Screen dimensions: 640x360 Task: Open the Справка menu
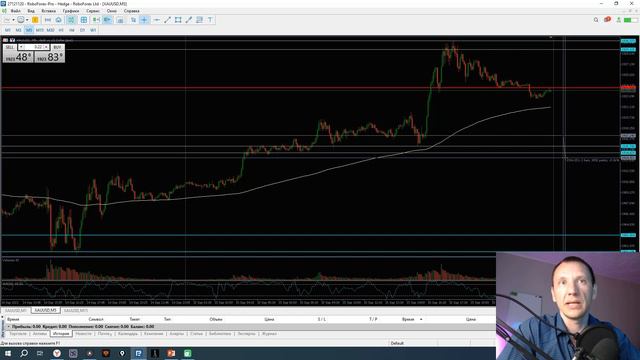(131, 11)
